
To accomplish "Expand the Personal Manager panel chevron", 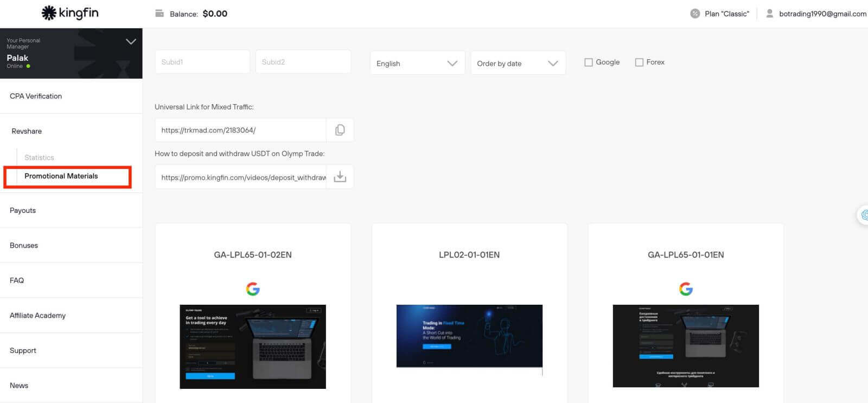I will [x=131, y=41].
